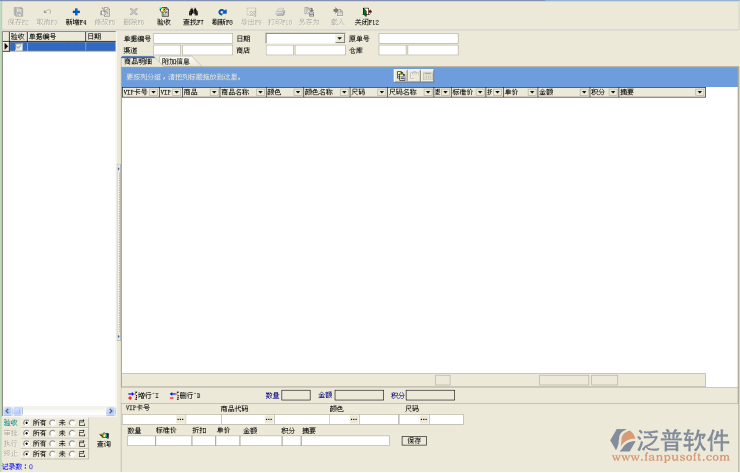740x473 pixels.
Task: Click the 刷新 (Refresh) toolbar icon
Action: point(222,14)
